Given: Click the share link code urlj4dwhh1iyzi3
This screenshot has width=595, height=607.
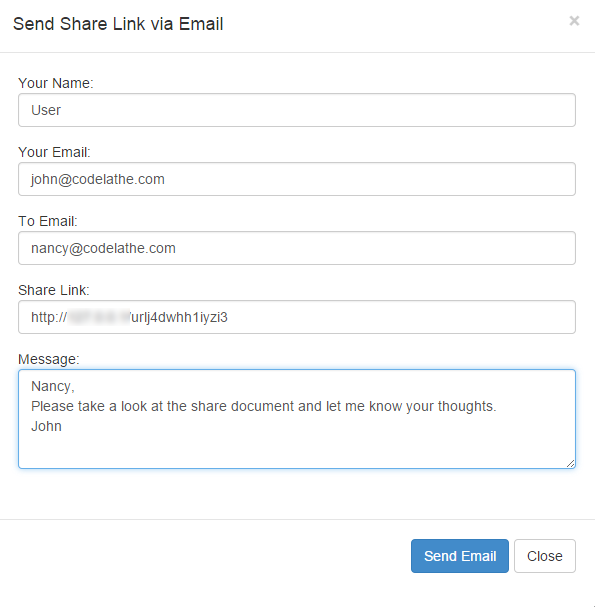Looking at the screenshot, I should (180, 317).
